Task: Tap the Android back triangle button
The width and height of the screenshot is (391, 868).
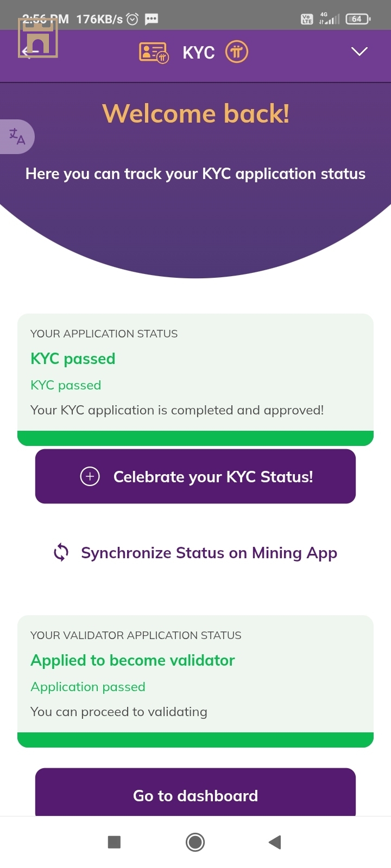Action: [x=275, y=842]
